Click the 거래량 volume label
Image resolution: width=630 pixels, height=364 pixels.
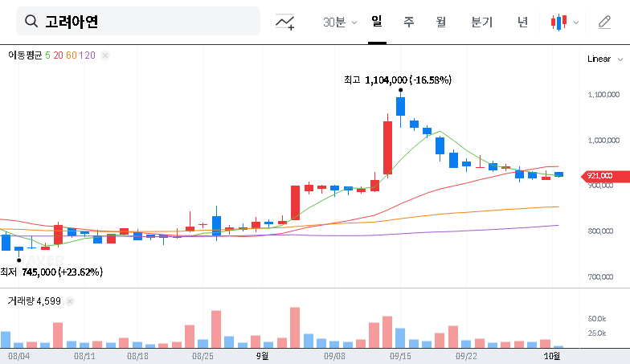21,301
